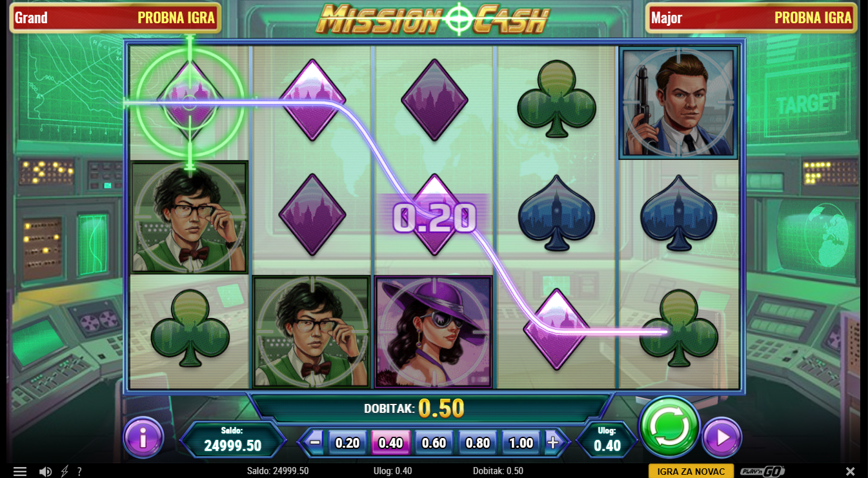The width and height of the screenshot is (868, 478).
Task: Open the hamburger menu icon
Action: pos(20,472)
